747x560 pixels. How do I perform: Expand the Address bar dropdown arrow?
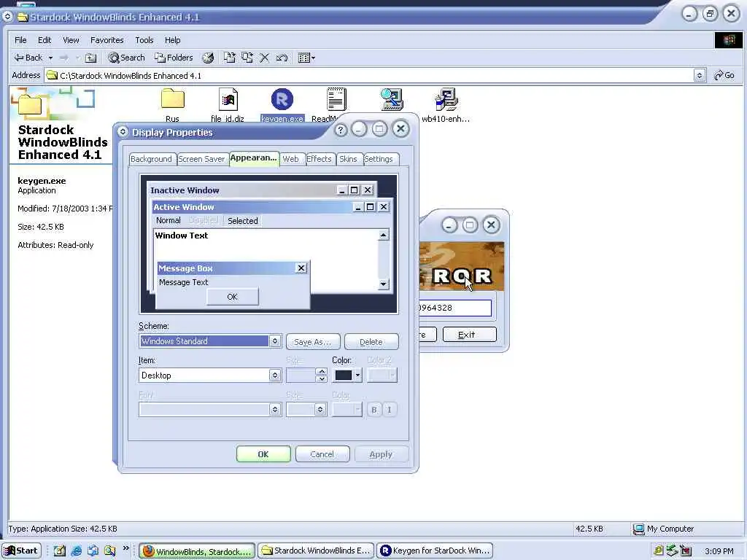tap(700, 75)
